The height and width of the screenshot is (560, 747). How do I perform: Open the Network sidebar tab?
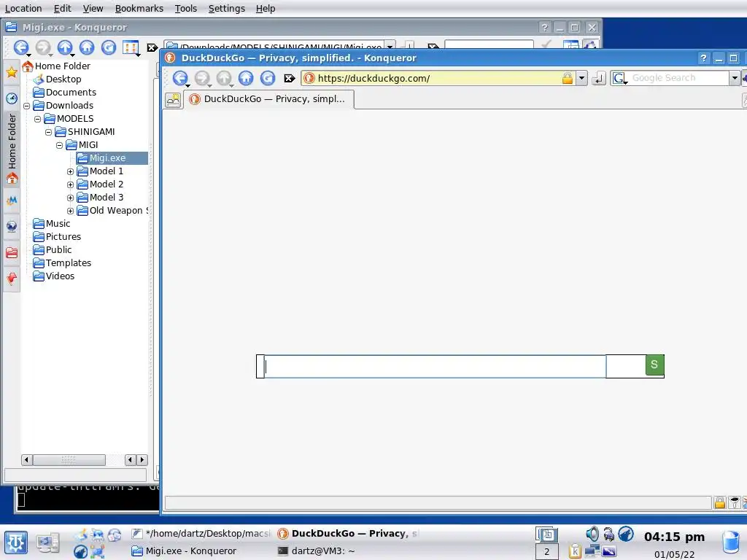point(12,226)
